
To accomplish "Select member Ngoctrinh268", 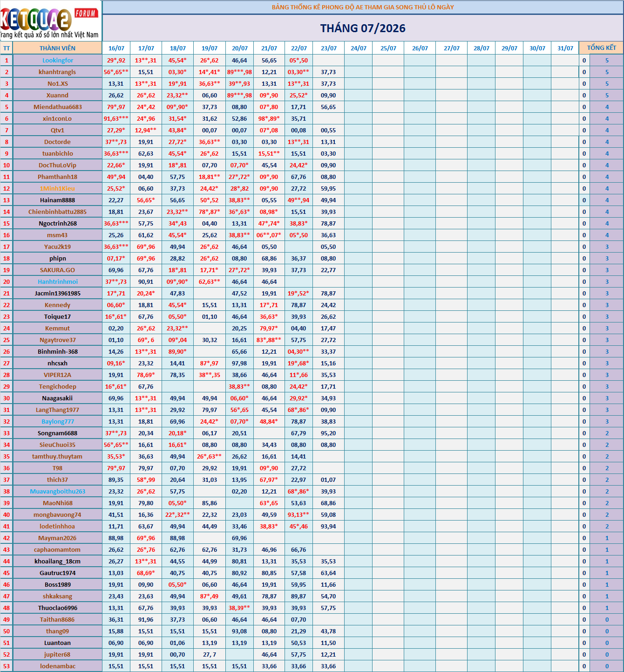I will click(x=58, y=223).
